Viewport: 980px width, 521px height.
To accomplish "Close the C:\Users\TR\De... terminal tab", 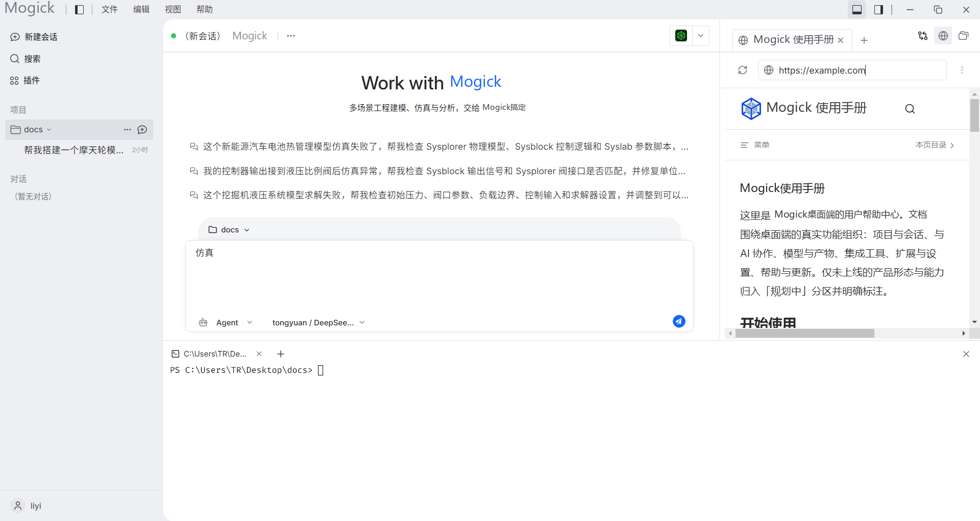I will coord(259,353).
